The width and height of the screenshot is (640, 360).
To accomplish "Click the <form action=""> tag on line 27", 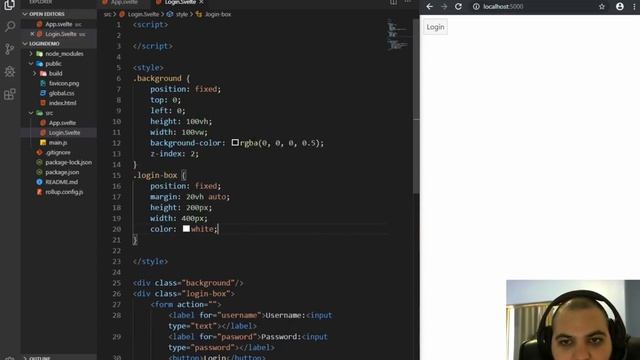I will [186, 304].
